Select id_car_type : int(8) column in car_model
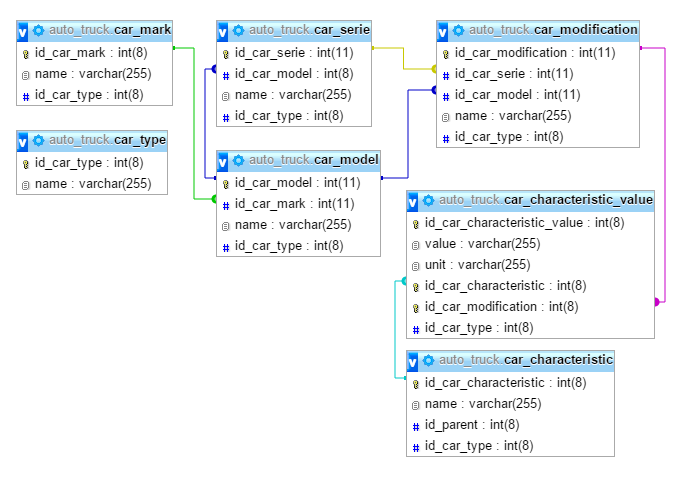 click(x=298, y=246)
